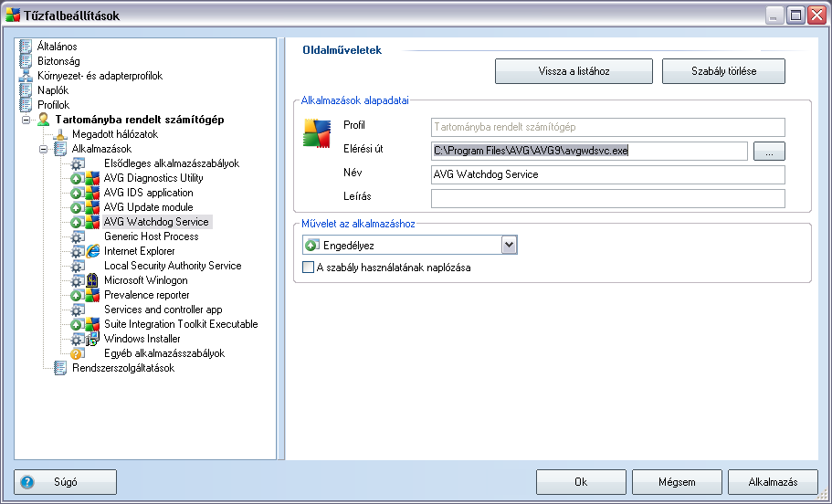The height and width of the screenshot is (504, 832).
Task: Select Egyéb alkalmazásszabályok item
Action: (164, 353)
